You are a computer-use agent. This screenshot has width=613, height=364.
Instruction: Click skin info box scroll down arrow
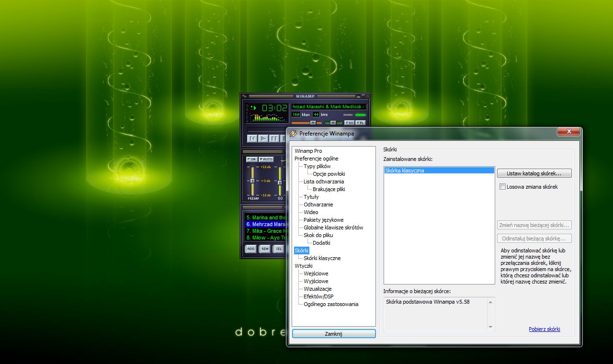point(490,327)
